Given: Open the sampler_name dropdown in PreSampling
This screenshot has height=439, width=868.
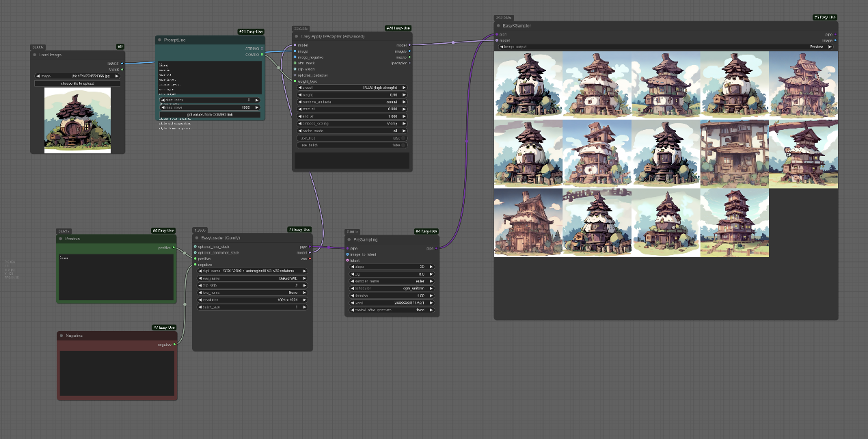Looking at the screenshot, I should click(391, 281).
